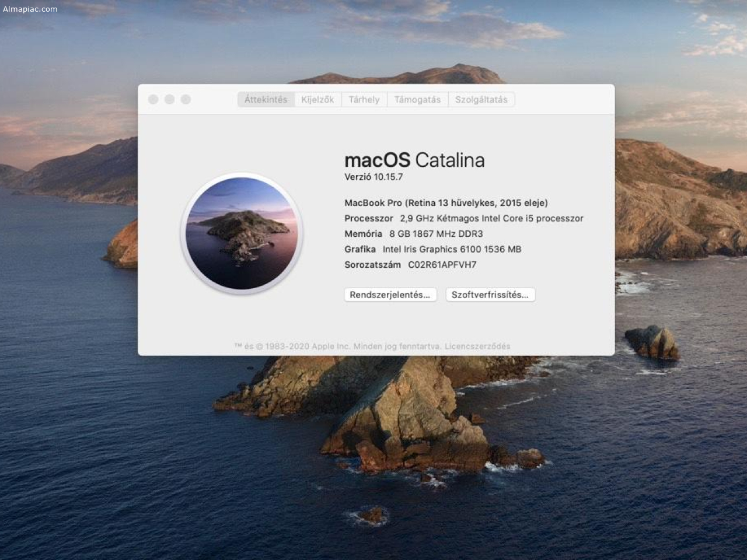747x560 pixels.
Task: Click the MacBook Pro model description line
Action: (x=446, y=203)
